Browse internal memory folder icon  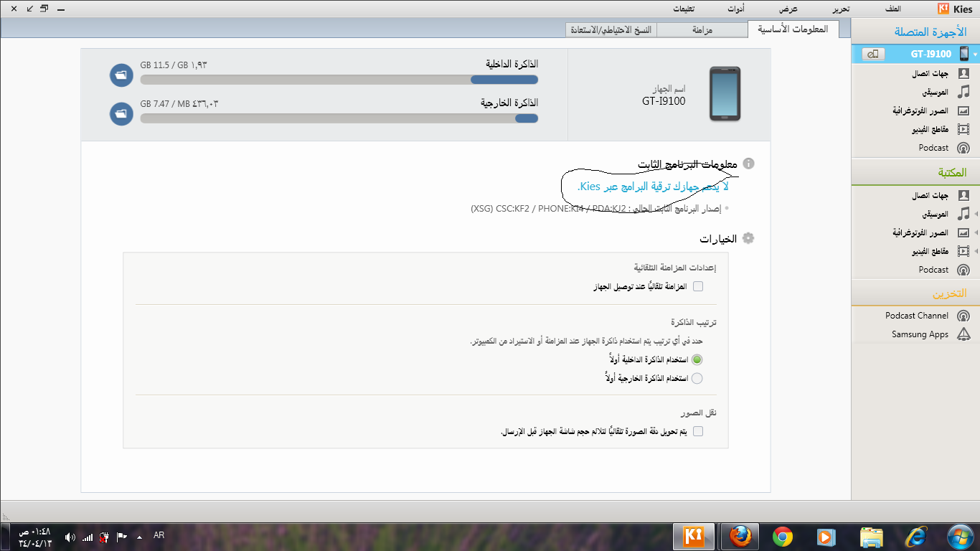pyautogui.click(x=121, y=75)
